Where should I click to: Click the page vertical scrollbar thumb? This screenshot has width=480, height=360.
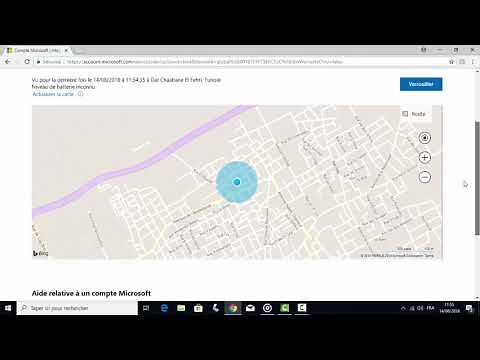click(x=477, y=178)
